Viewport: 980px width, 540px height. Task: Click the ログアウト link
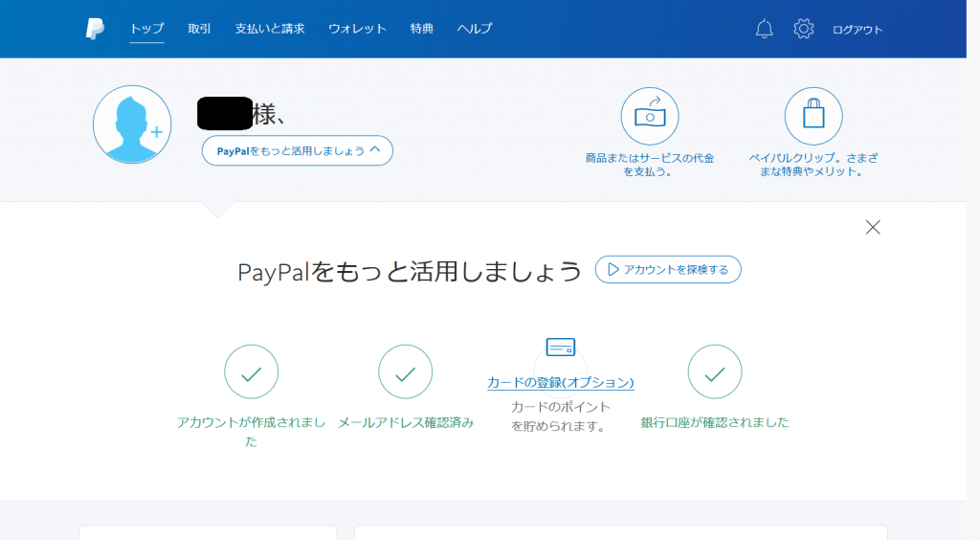(857, 30)
